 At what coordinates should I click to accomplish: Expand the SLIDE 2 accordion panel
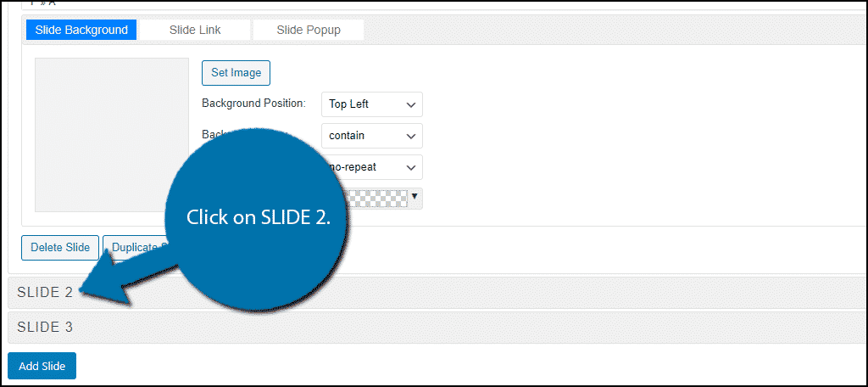pos(45,292)
